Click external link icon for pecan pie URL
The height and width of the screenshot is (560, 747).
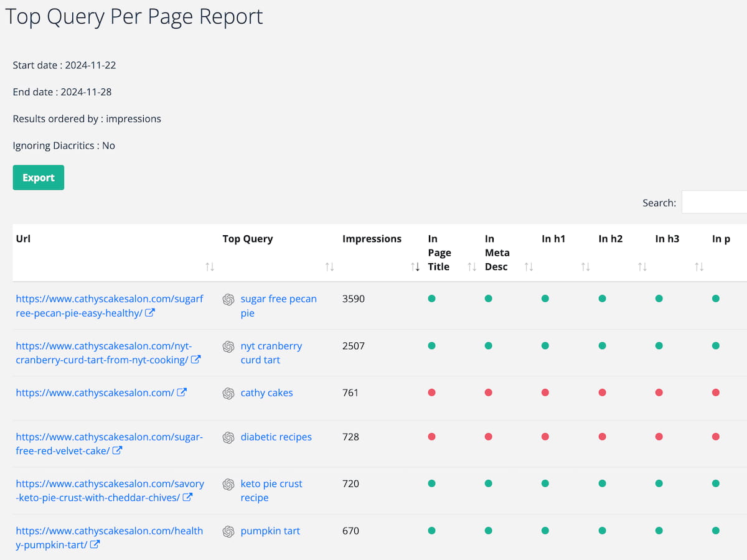point(150,313)
